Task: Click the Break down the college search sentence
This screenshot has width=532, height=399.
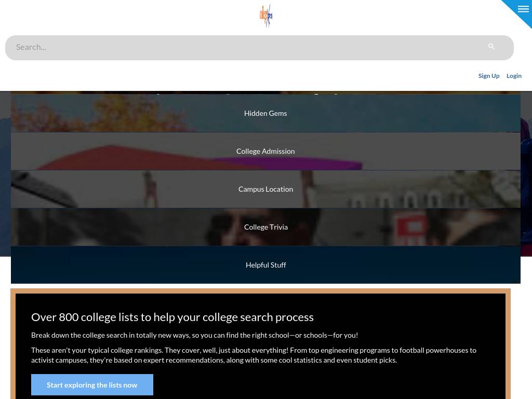Action: pyautogui.click(x=194, y=335)
